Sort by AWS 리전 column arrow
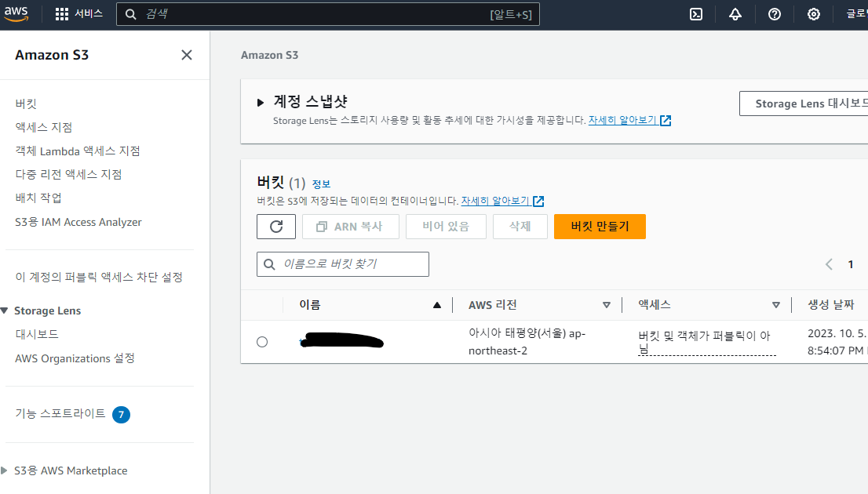Screen dimensions: 868x494 click(x=607, y=305)
